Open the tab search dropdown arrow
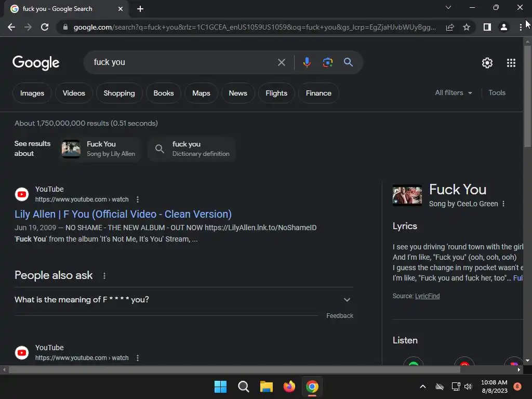This screenshot has height=399, width=532. coord(448,7)
